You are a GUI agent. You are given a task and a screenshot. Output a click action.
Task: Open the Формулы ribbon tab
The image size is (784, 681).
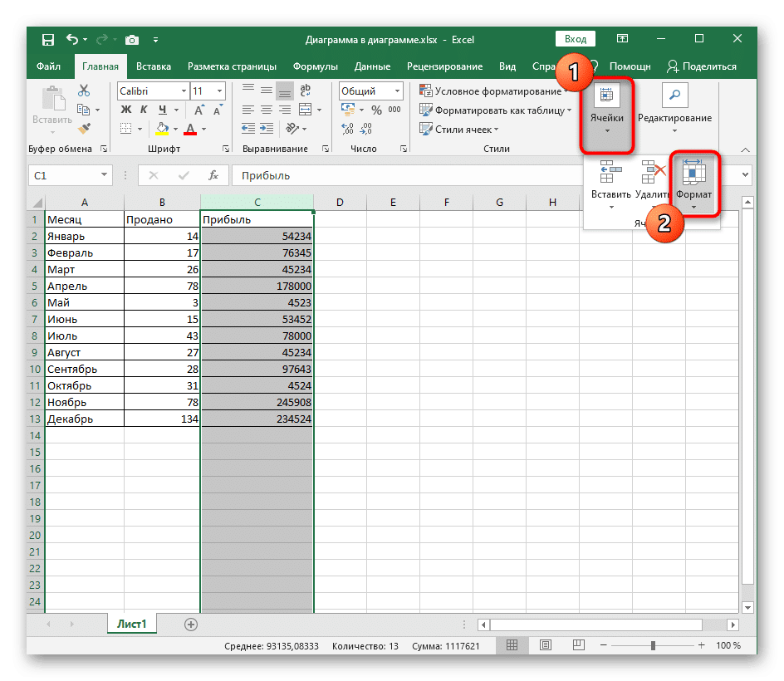pos(315,66)
